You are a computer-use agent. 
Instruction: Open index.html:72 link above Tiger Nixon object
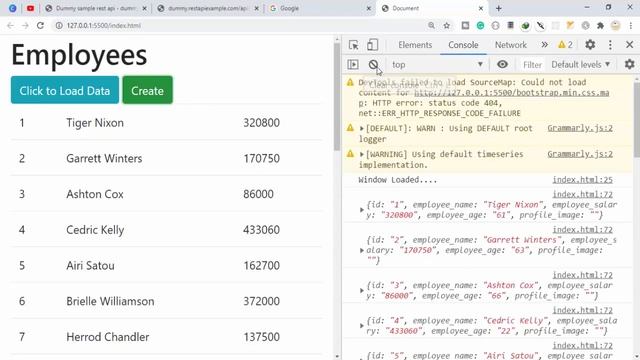click(582, 194)
